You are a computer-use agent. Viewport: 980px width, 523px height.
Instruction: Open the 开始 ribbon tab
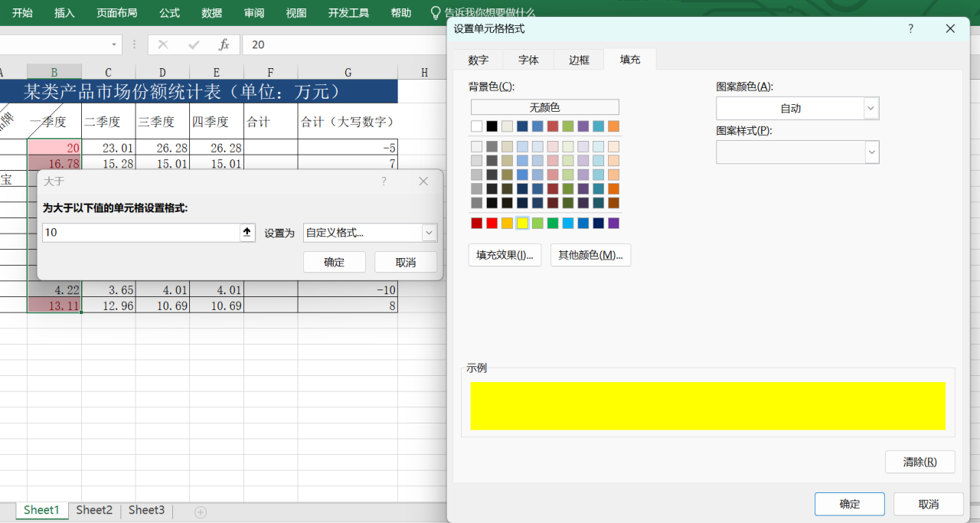pos(23,12)
